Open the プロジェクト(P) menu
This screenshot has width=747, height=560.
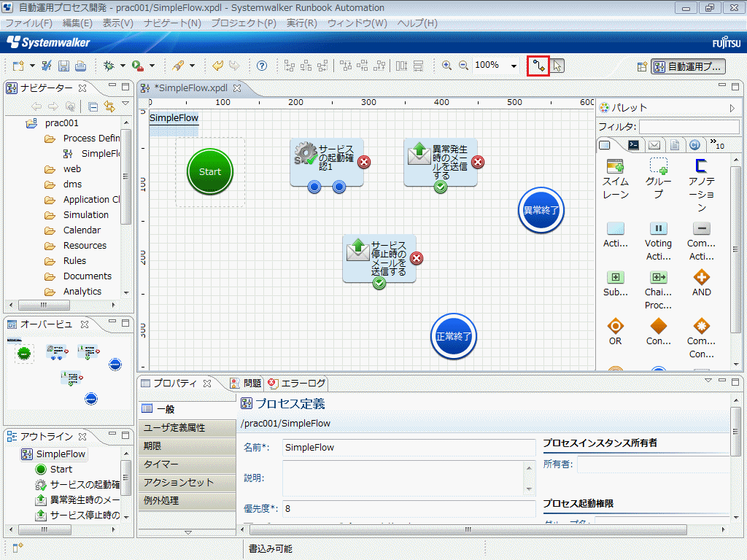pyautogui.click(x=244, y=23)
